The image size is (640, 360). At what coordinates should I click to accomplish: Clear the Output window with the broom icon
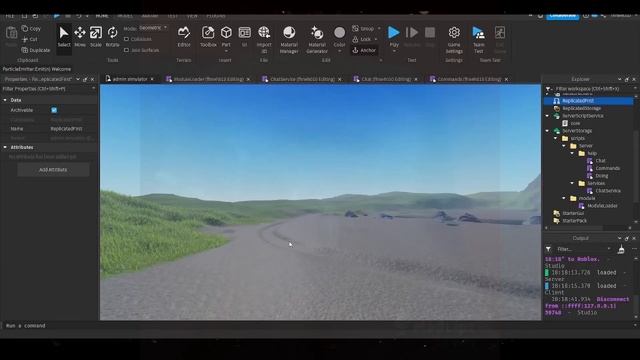click(x=621, y=249)
